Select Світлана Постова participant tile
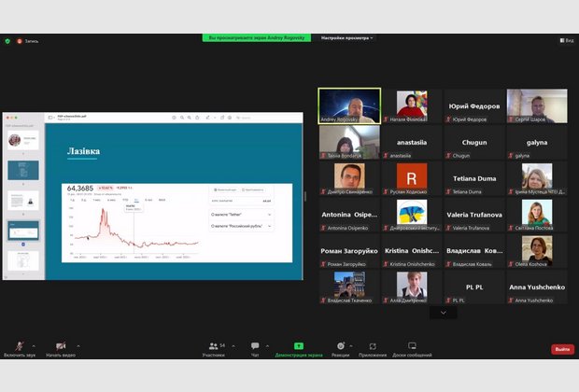The height and width of the screenshot is (392, 579). click(x=537, y=215)
